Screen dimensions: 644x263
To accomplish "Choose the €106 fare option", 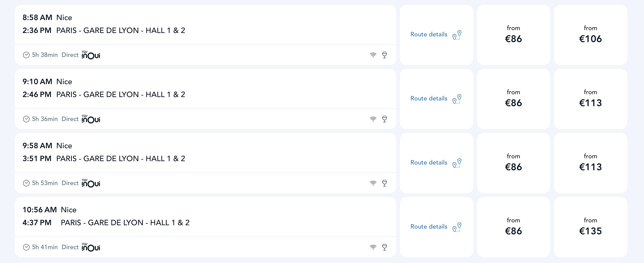I will coord(590,35).
